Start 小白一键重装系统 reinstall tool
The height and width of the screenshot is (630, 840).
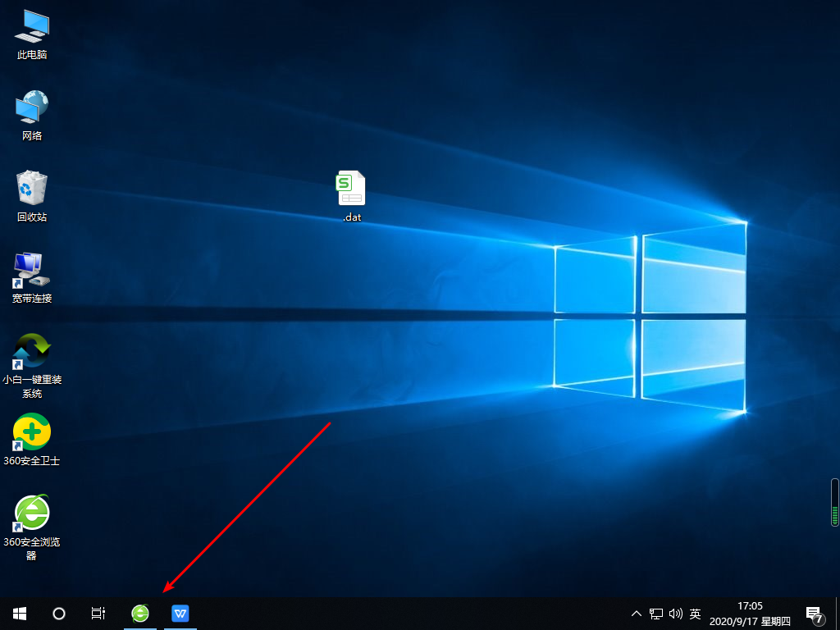[x=31, y=353]
